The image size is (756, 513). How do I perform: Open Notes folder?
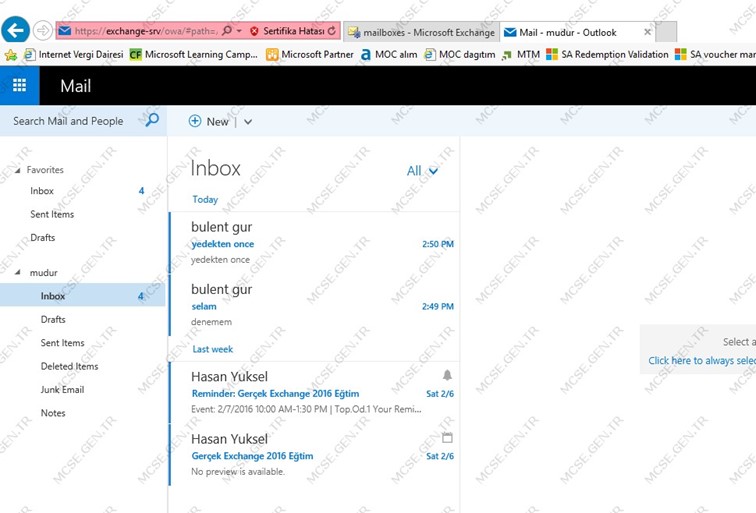53,413
